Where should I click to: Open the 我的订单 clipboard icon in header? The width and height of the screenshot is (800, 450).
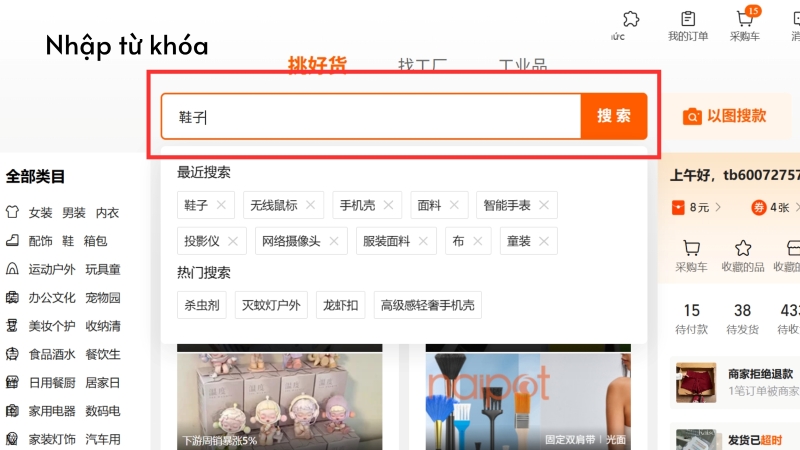coord(688,19)
